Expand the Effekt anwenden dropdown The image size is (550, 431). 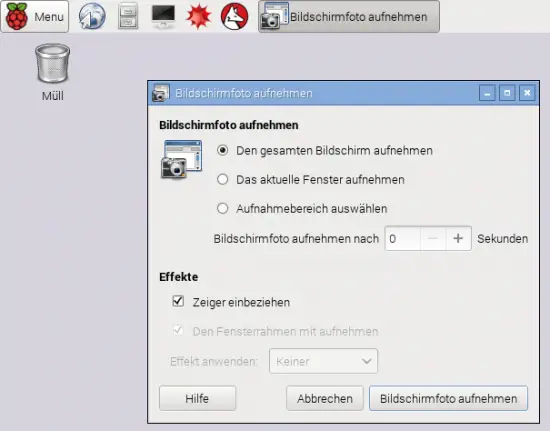[x=323, y=361]
